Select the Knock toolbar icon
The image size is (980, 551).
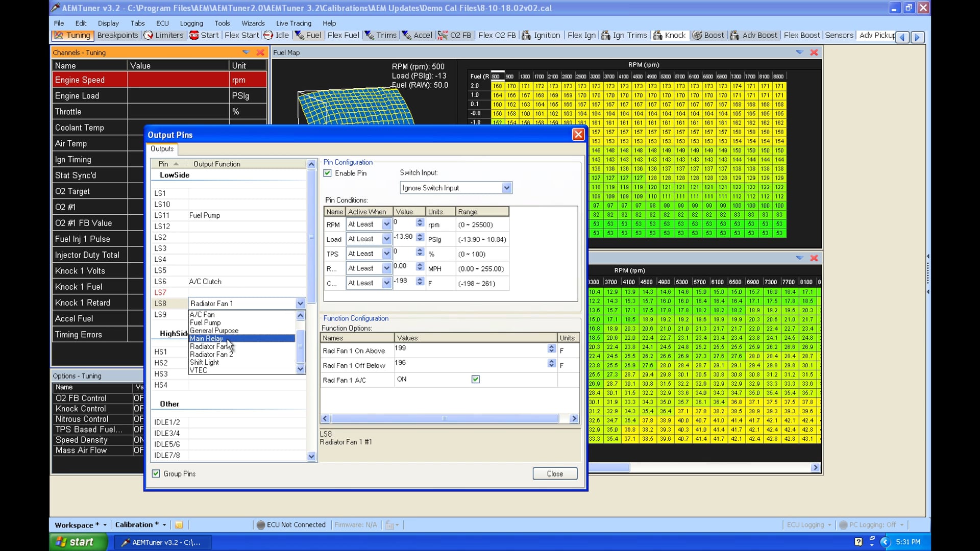[x=669, y=35]
